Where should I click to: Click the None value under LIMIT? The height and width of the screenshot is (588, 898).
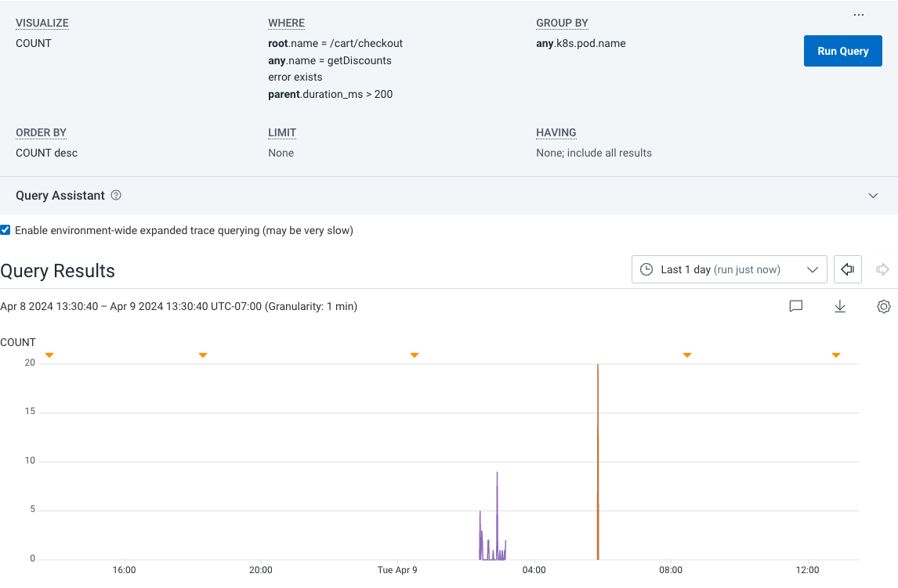pyautogui.click(x=281, y=153)
